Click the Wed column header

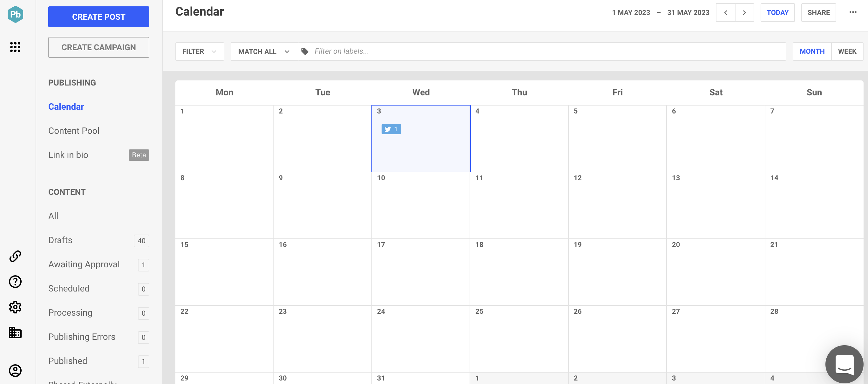(x=421, y=93)
